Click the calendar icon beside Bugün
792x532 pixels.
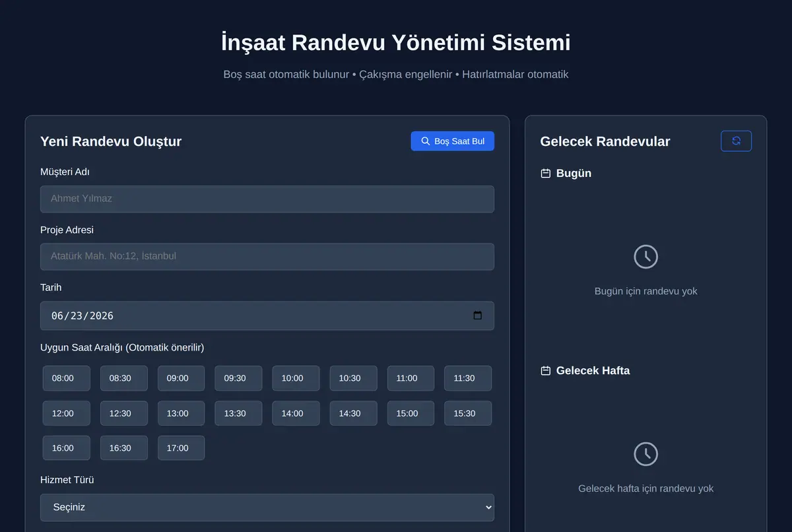pos(546,174)
